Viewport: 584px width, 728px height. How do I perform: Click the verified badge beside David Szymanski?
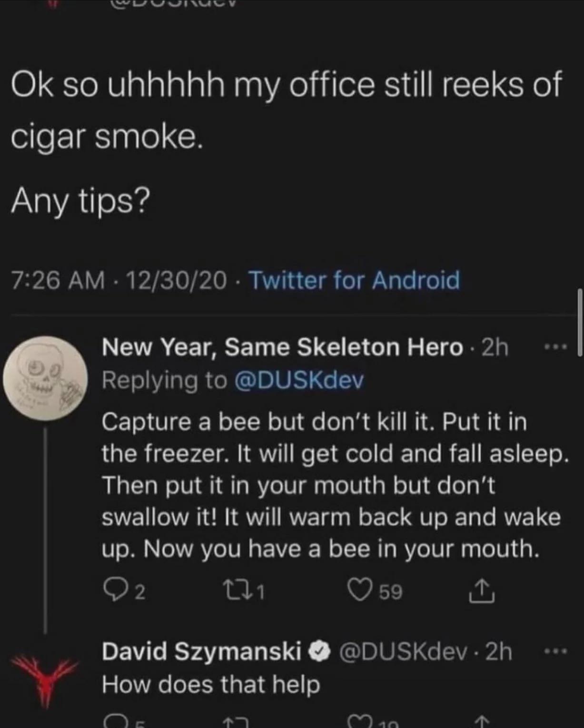click(x=320, y=651)
